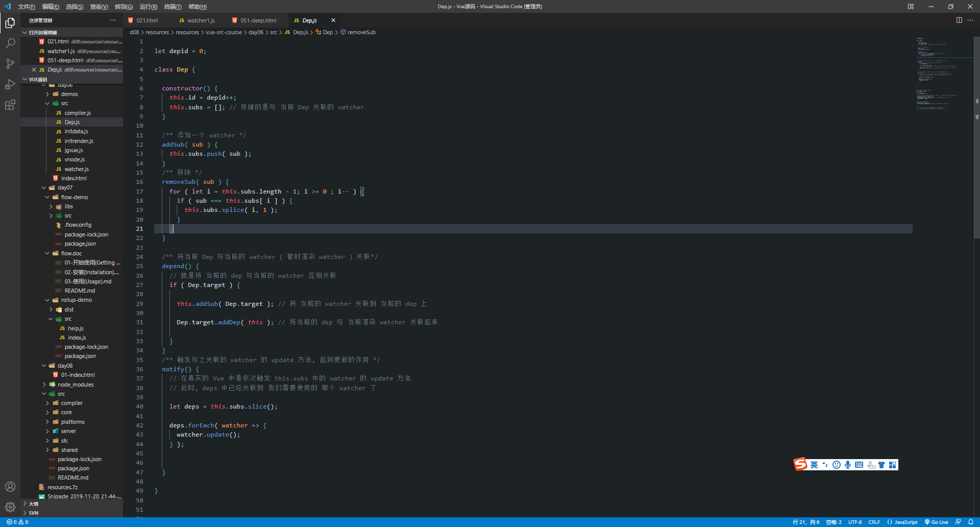Expand the SVN section
This screenshot has width=980, height=527.
[x=71, y=513]
